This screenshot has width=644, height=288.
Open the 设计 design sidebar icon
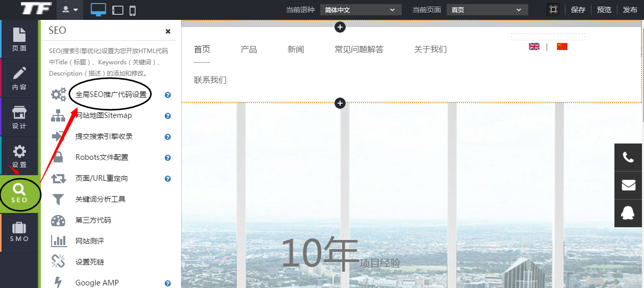[19, 117]
